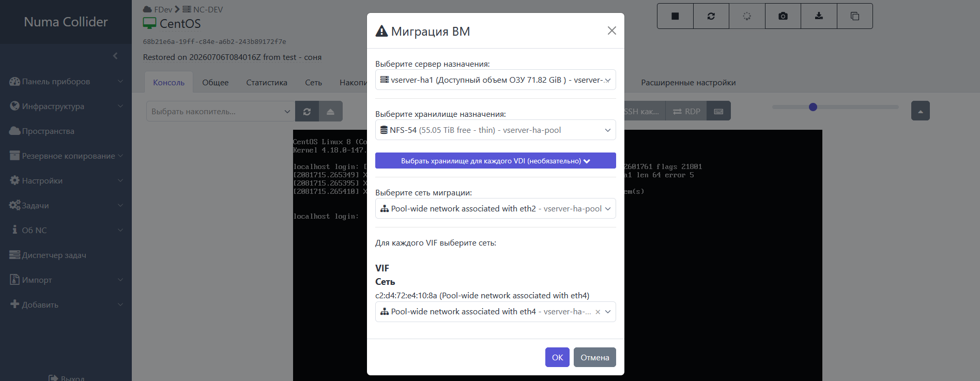Viewport: 980px width, 381px height.
Task: Expand Об NC menu
Action: pos(66,230)
